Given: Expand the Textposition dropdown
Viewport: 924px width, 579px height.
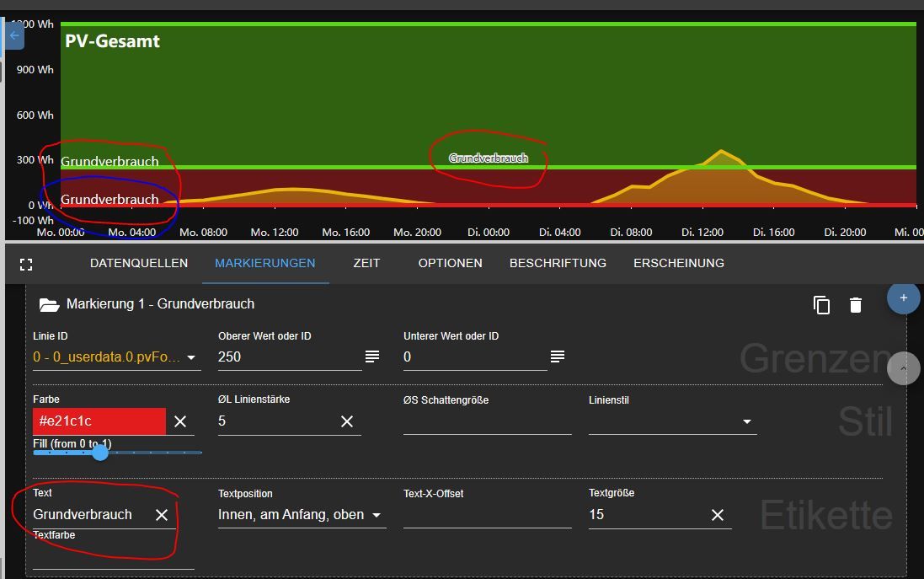Looking at the screenshot, I should click(377, 515).
